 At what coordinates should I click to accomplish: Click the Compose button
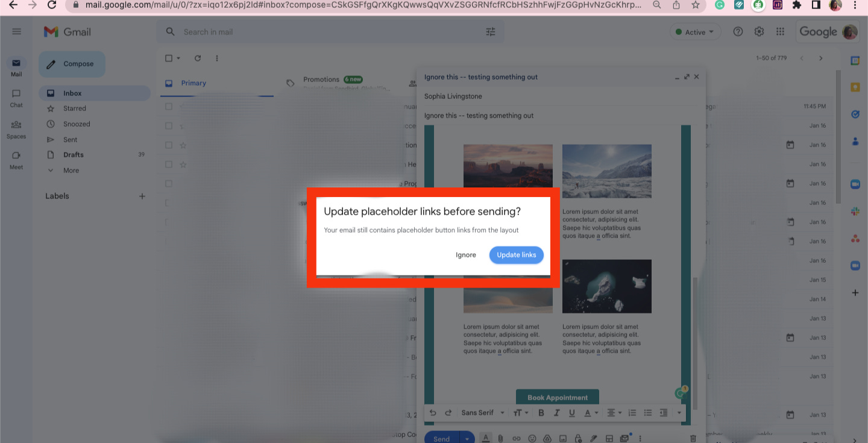72,64
